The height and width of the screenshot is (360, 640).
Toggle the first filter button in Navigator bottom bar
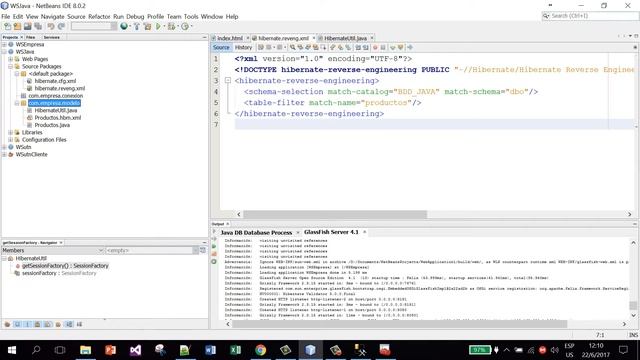pos(7,324)
